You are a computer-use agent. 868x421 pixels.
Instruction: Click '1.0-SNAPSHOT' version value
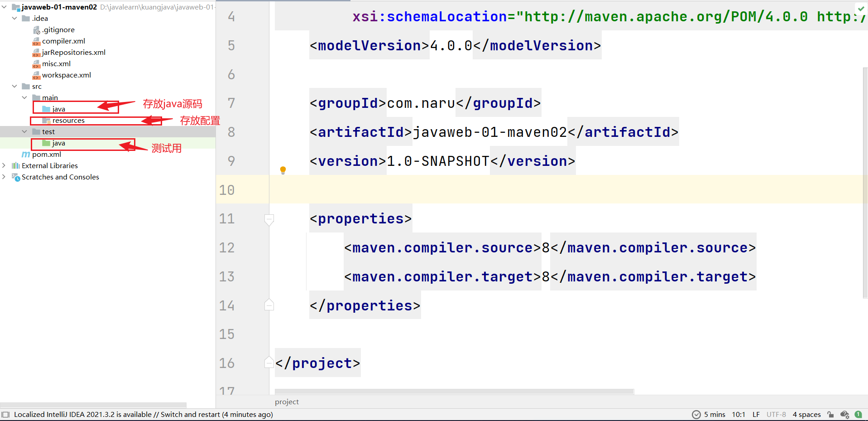pyautogui.click(x=438, y=161)
